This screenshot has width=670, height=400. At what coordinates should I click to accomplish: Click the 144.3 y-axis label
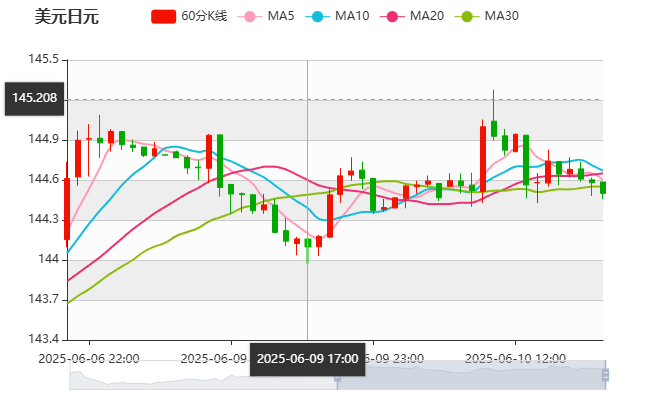point(44,219)
